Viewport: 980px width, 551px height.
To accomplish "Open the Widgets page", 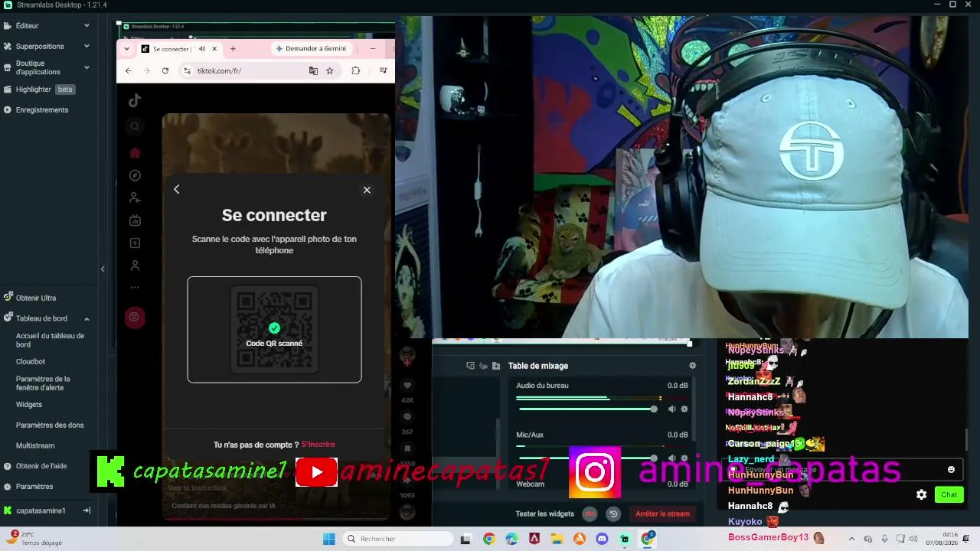I will tap(29, 404).
